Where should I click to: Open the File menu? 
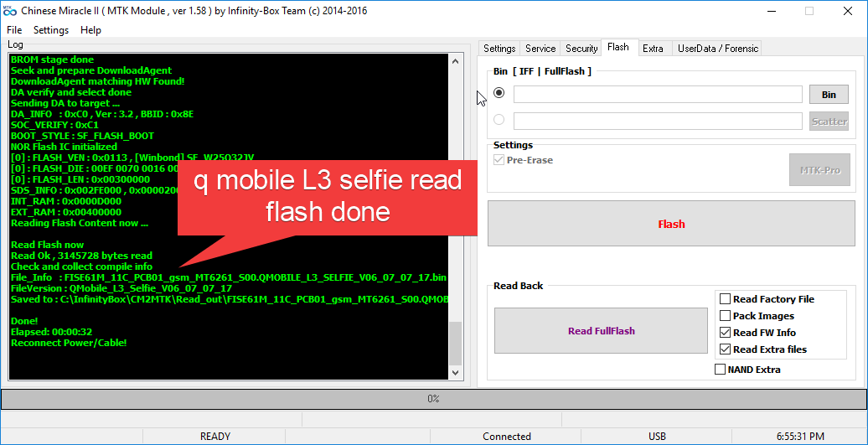coord(14,30)
